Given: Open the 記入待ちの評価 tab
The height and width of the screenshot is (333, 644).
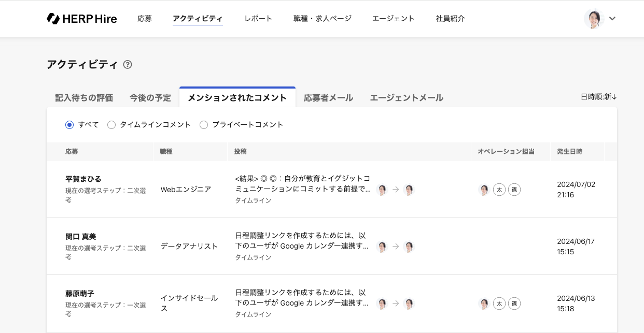Looking at the screenshot, I should point(84,98).
